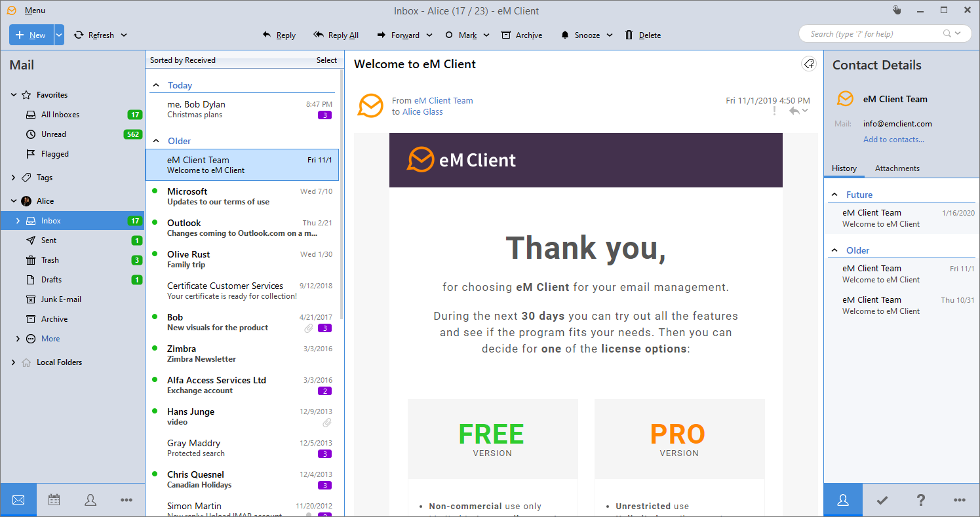980x517 pixels.
Task: Click the tag icon on the email header
Action: coord(809,64)
